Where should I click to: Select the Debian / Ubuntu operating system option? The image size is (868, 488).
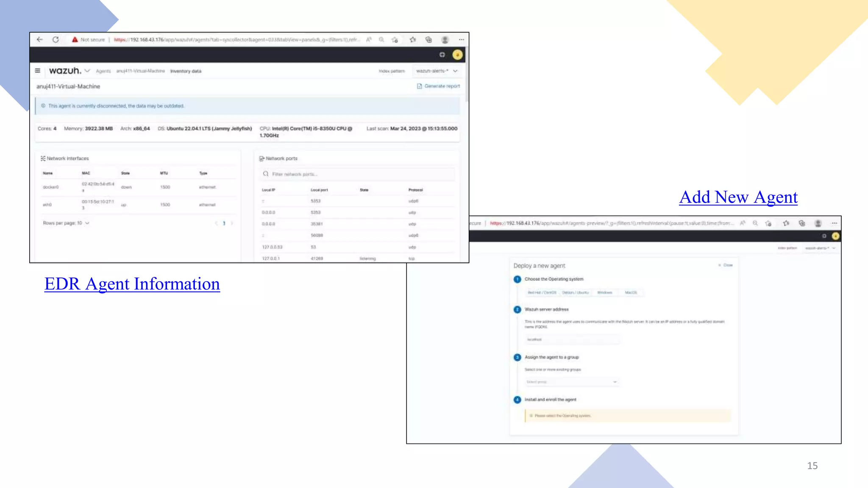[x=575, y=292]
